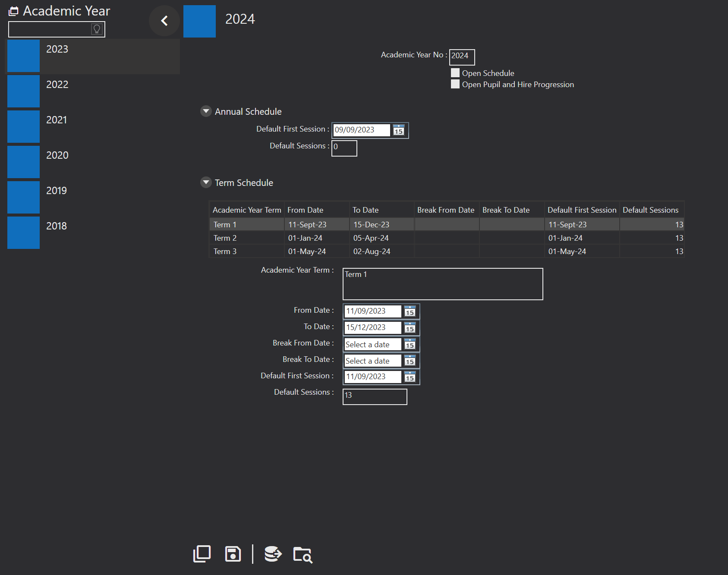Image resolution: width=728 pixels, height=575 pixels.
Task: Open calendar picker for To Date
Action: 410,328
